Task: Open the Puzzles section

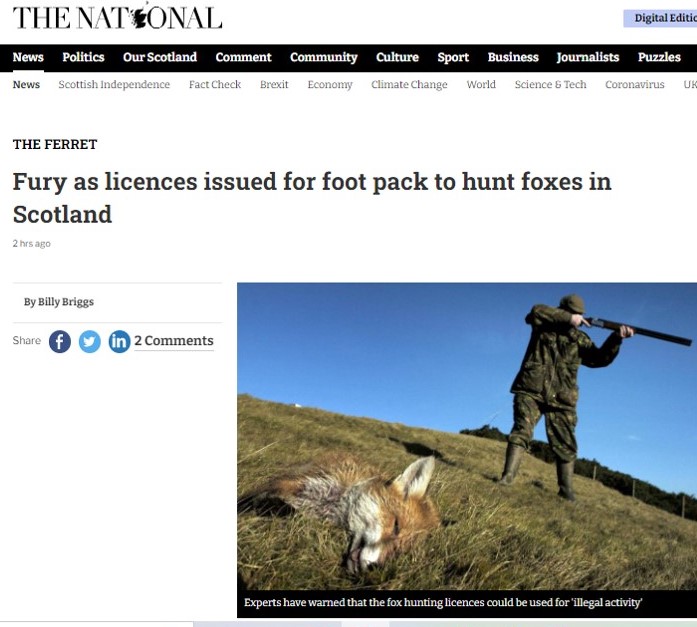Action: pyautogui.click(x=659, y=57)
